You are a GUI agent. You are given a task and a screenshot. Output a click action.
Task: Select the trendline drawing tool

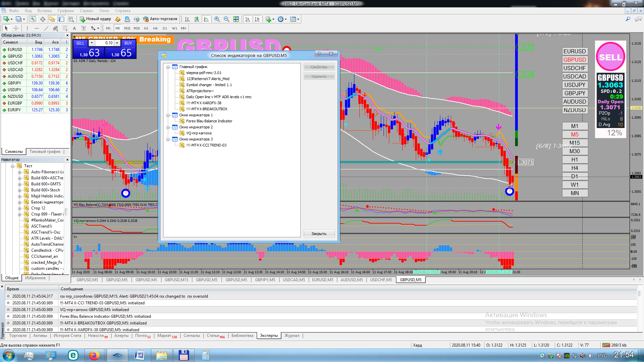point(46,28)
